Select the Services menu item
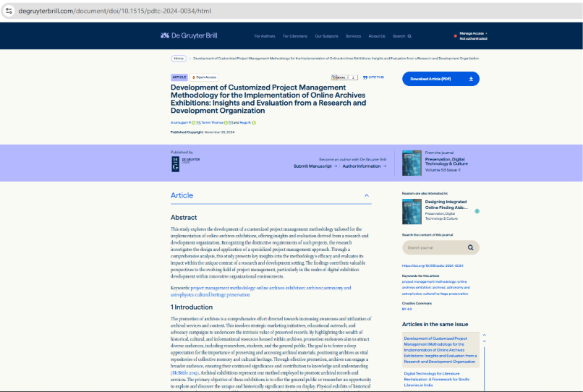Screen dimensions: 583x392 coord(353,36)
